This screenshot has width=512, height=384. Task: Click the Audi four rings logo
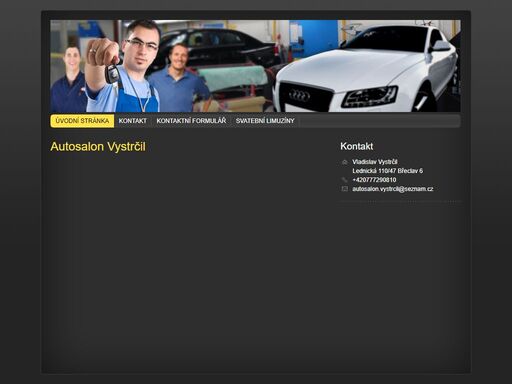point(299,96)
